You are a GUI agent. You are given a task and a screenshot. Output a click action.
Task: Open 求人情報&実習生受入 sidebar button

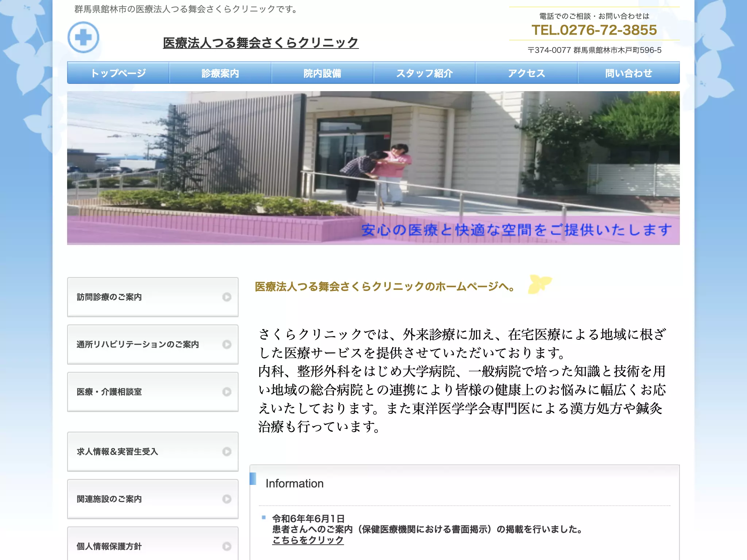153,452
